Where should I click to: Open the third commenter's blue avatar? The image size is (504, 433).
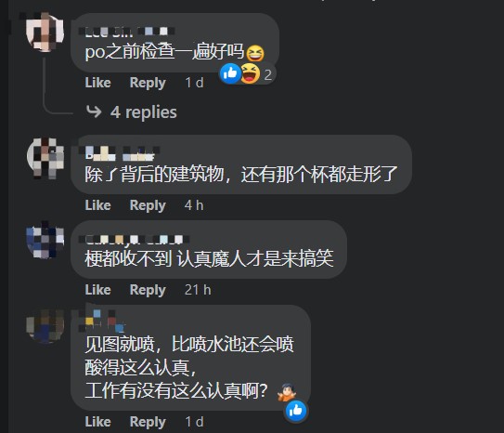pos(45,240)
